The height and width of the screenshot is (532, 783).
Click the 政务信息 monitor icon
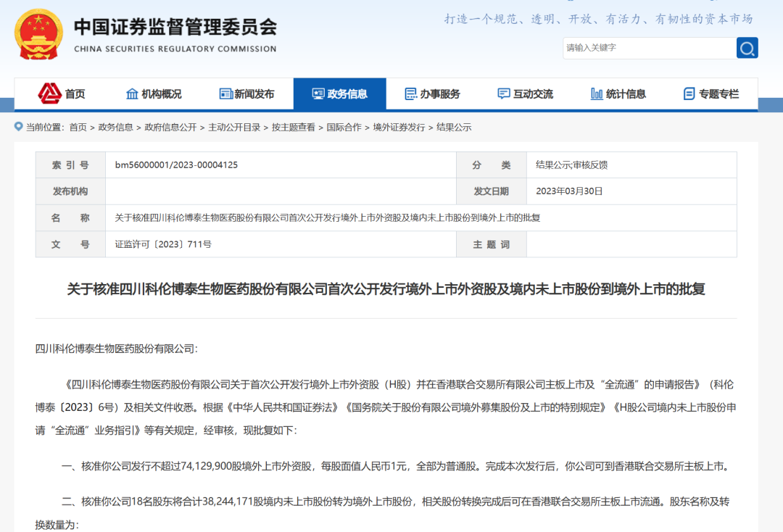click(x=318, y=93)
